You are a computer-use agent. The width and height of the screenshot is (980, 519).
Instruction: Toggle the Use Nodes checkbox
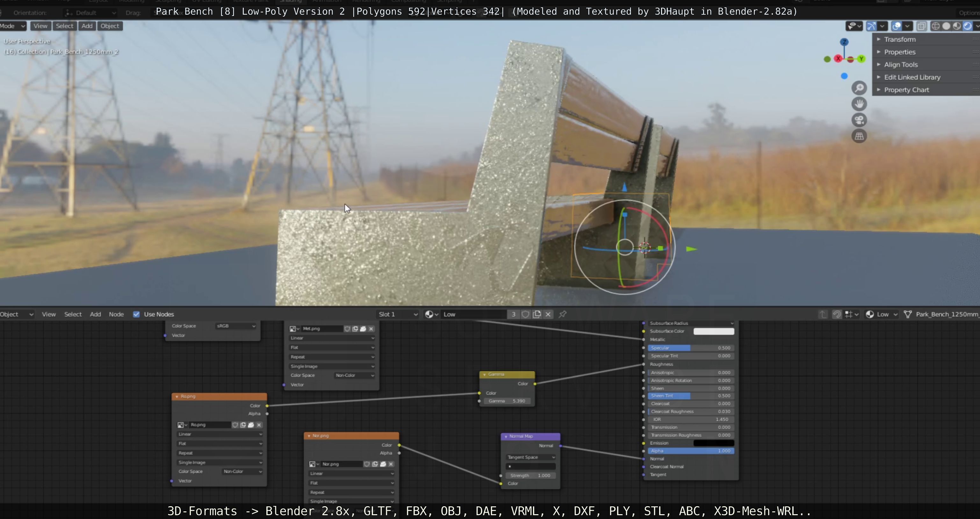point(136,315)
